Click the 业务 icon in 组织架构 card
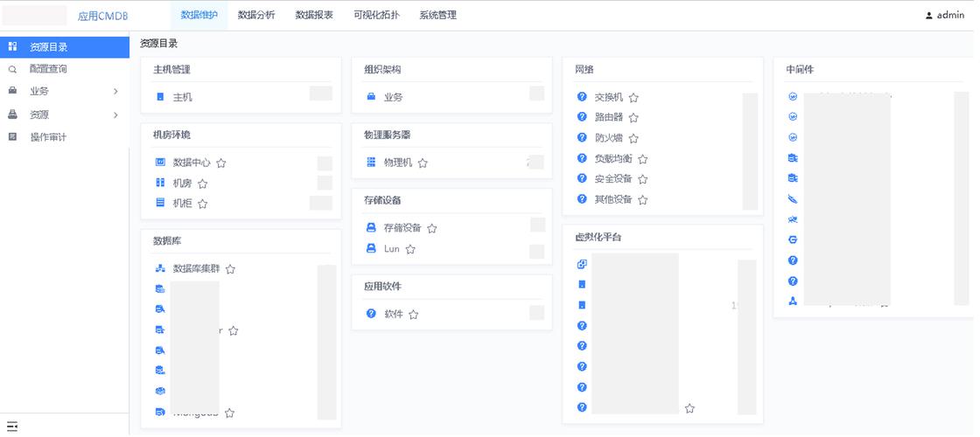This screenshot has width=980, height=437. tap(371, 97)
